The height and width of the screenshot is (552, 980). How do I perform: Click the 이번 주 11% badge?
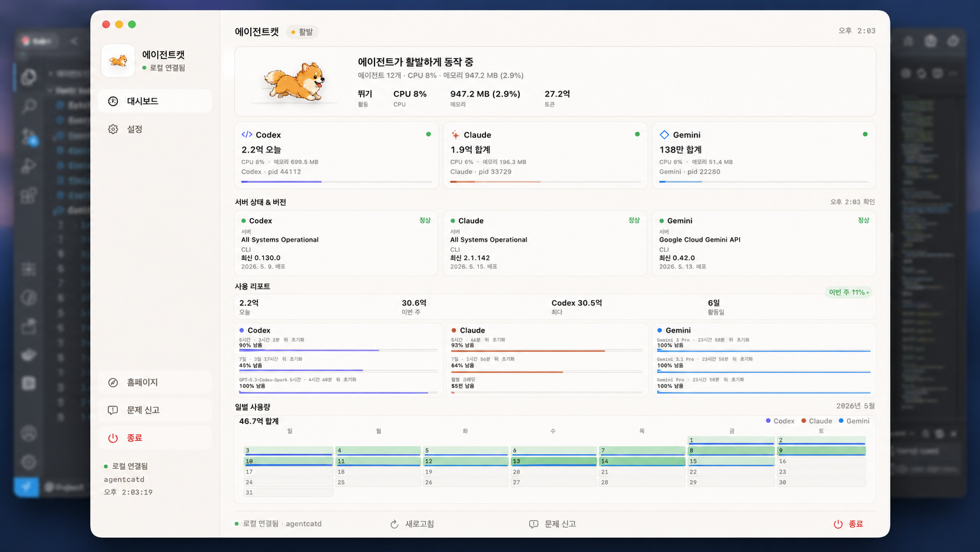click(x=849, y=292)
